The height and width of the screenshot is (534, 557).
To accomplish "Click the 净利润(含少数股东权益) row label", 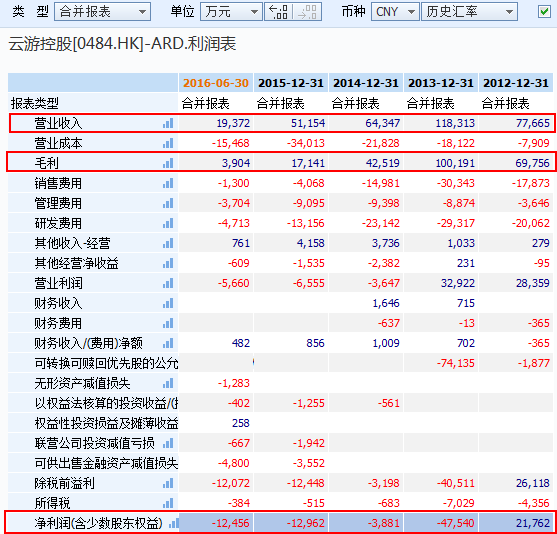I will 98,523.
